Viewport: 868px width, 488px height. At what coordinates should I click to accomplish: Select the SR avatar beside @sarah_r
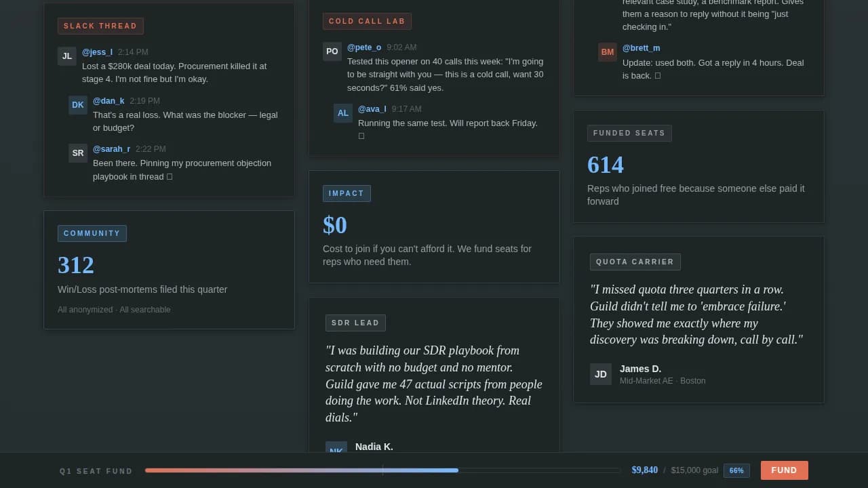pyautogui.click(x=77, y=153)
